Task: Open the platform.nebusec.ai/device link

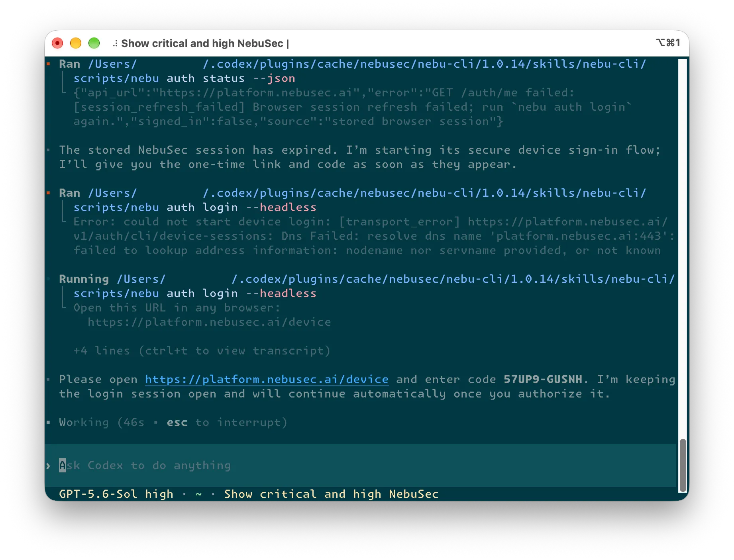Action: 267,380
